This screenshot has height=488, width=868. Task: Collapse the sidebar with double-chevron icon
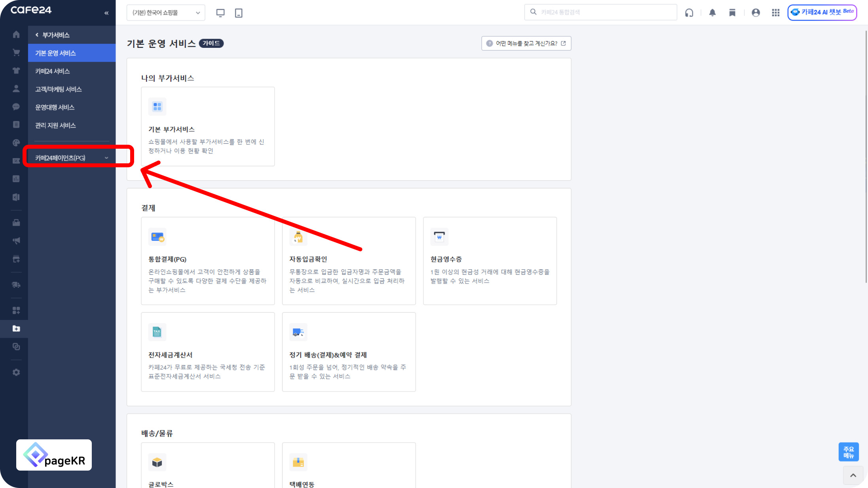click(106, 13)
